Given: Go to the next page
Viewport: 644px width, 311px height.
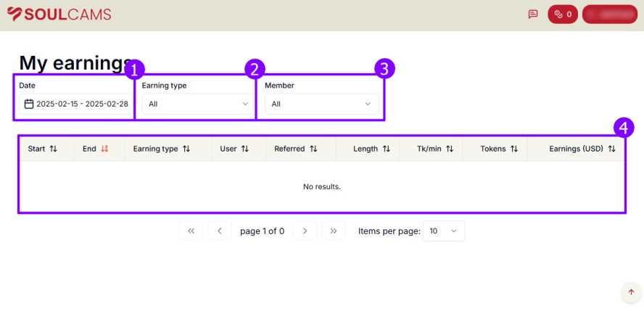Looking at the screenshot, I should click(305, 231).
